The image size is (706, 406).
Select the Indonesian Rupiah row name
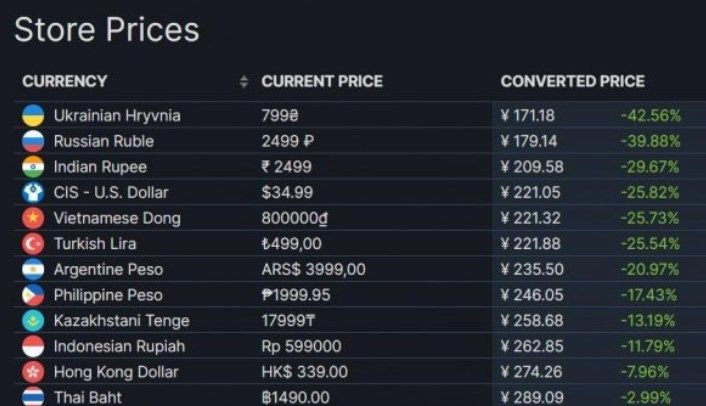coord(119,347)
